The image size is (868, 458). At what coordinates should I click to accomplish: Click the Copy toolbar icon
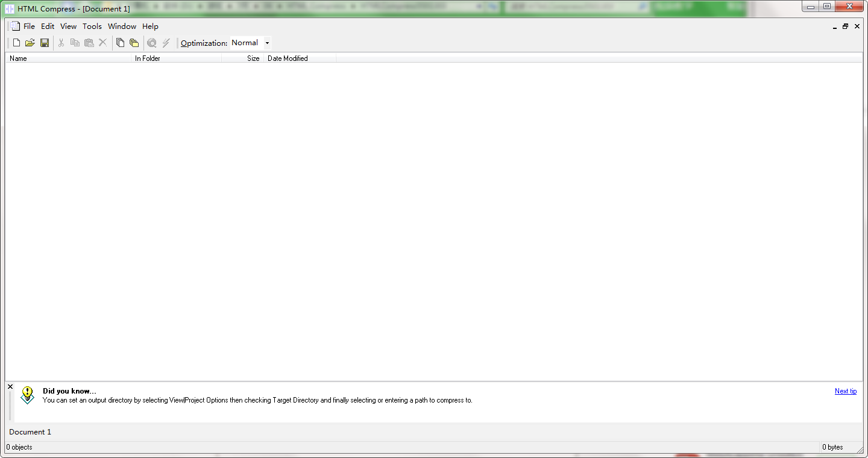click(75, 43)
